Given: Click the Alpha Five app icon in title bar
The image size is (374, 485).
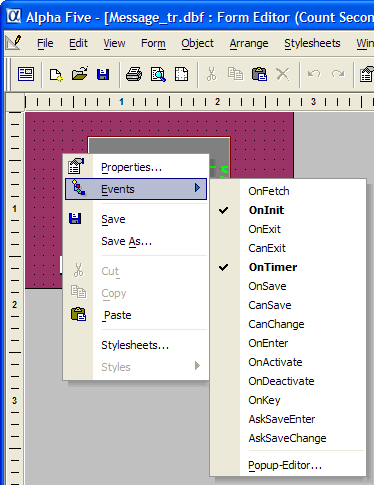Looking at the screenshot, I should [14, 16].
